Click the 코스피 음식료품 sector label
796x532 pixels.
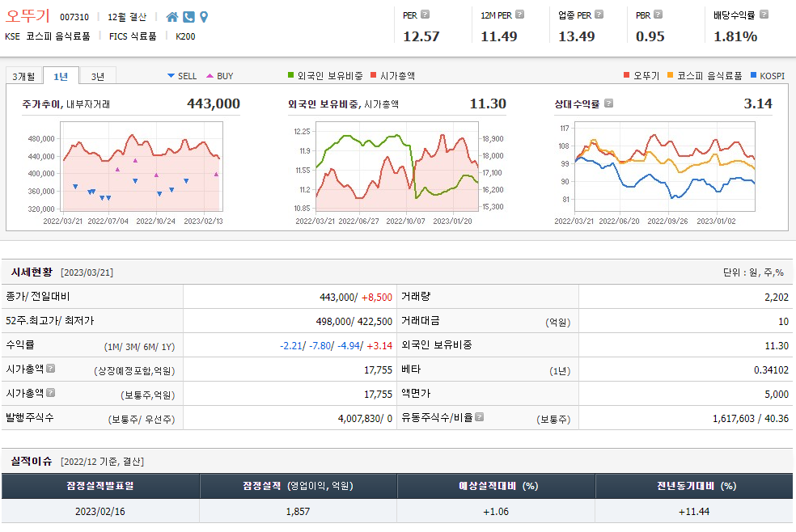[x=58, y=36]
